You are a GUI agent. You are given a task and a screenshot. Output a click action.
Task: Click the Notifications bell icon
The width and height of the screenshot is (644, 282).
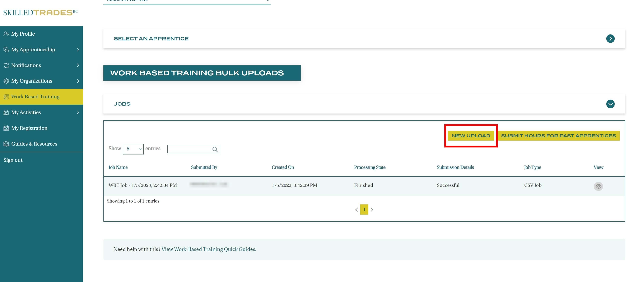click(x=6, y=65)
